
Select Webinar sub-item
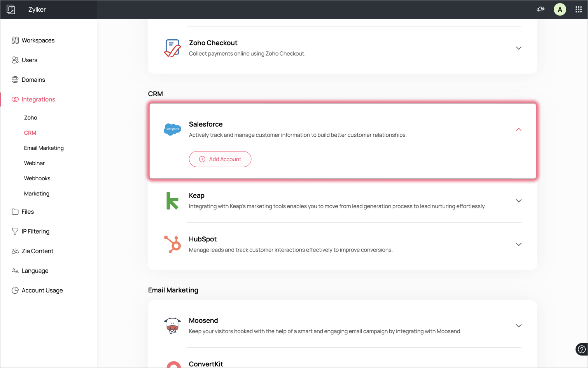pyautogui.click(x=35, y=163)
